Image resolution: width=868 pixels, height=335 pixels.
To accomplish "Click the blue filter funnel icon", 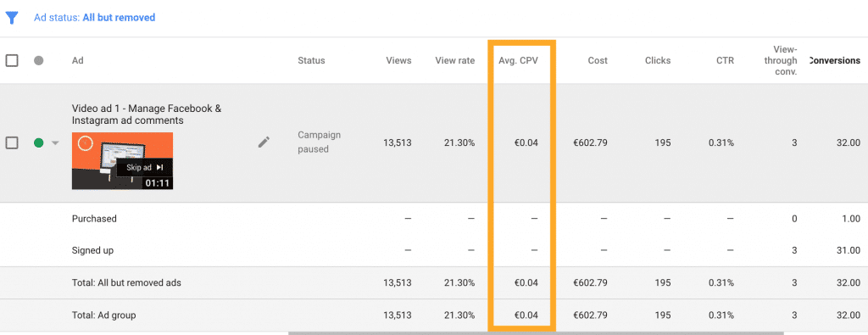I will coord(12,18).
